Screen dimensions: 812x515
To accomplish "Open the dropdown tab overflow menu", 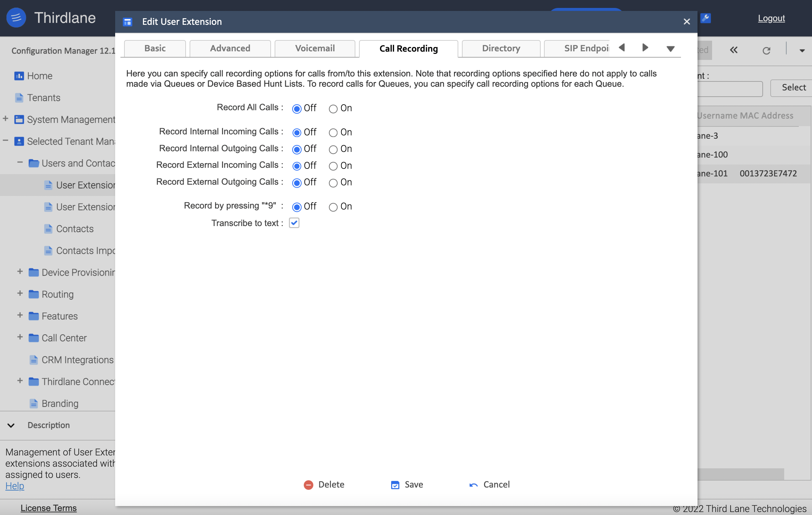I will (669, 47).
